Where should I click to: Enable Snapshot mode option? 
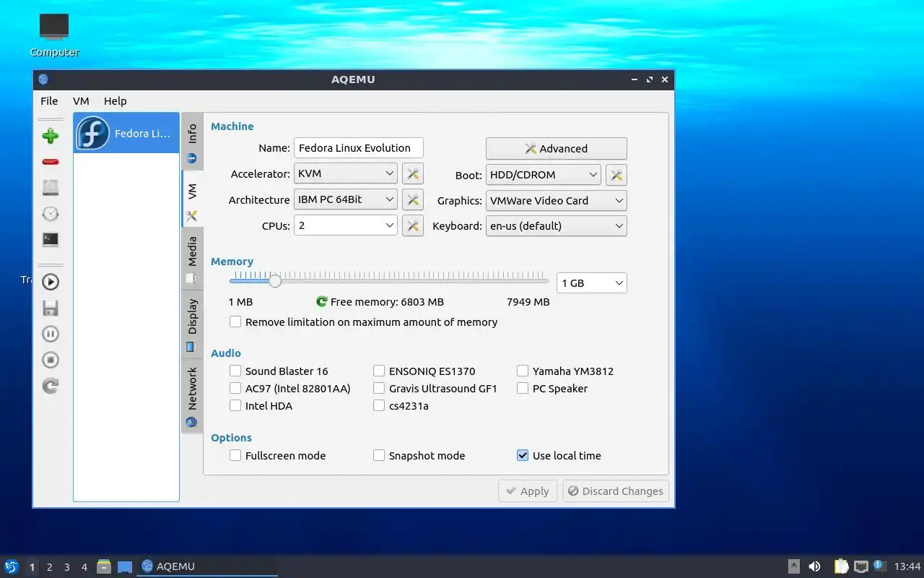(x=419, y=456)
